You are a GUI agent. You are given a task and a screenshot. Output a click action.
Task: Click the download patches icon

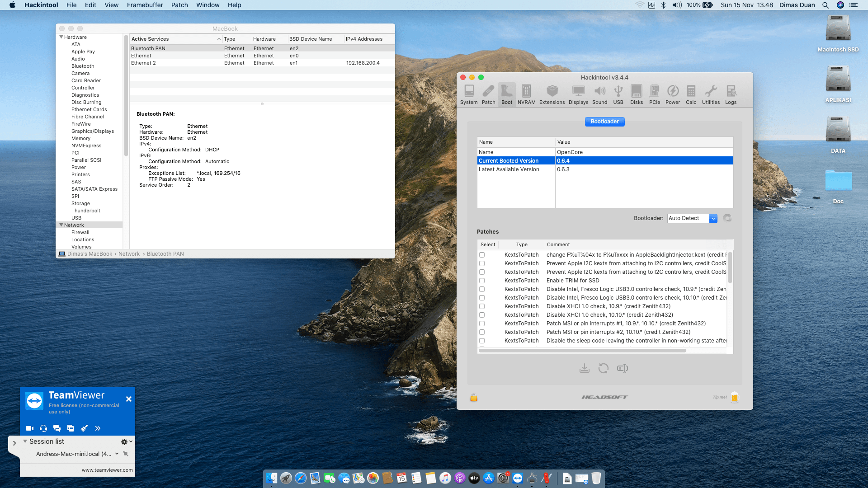click(x=585, y=368)
